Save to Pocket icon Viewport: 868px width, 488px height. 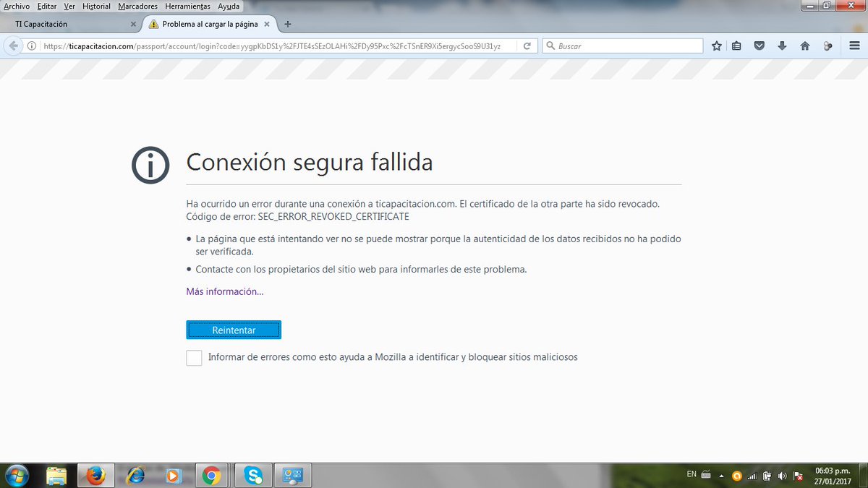click(x=759, y=46)
